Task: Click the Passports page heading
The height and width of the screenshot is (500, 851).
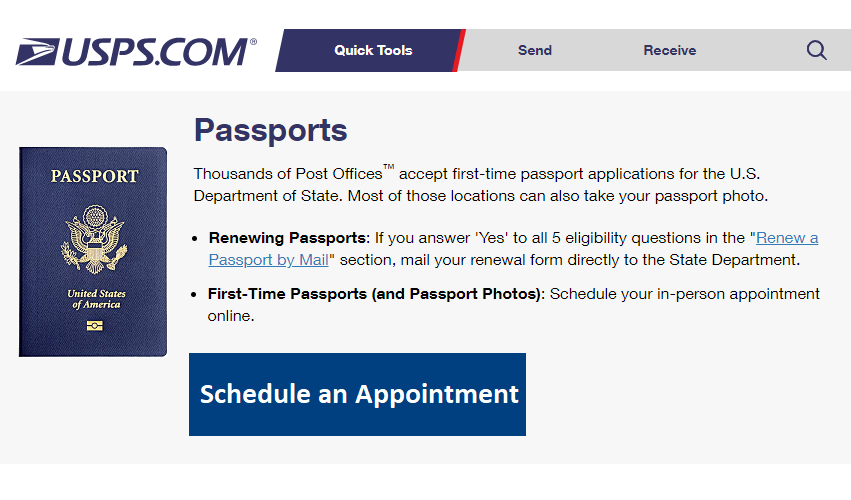Action: click(x=270, y=131)
